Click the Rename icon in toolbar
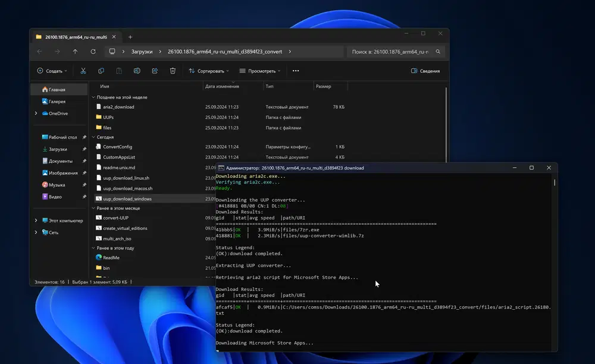 pyautogui.click(x=137, y=71)
